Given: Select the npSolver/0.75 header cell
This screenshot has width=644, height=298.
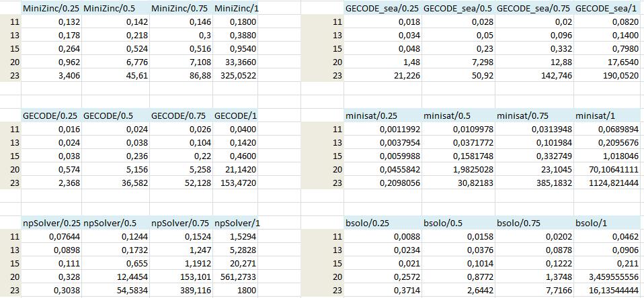Looking at the screenshot, I should tap(181, 223).
